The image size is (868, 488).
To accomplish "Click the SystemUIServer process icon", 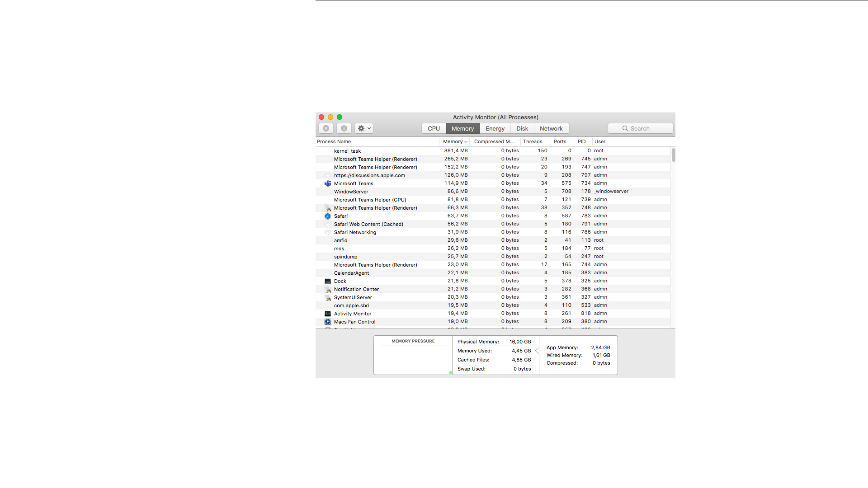I will [x=328, y=297].
